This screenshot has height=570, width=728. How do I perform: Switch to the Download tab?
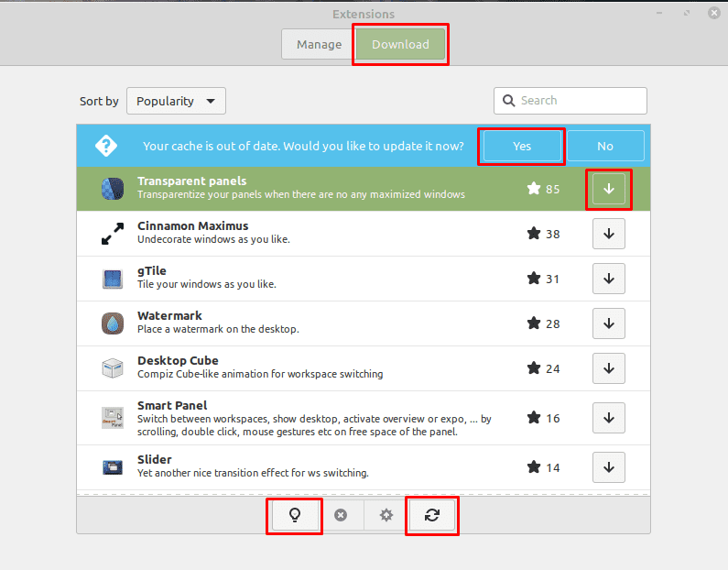click(x=401, y=45)
